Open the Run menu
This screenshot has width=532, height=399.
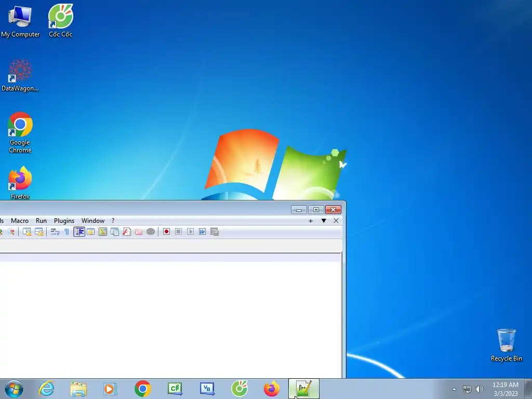(x=42, y=220)
